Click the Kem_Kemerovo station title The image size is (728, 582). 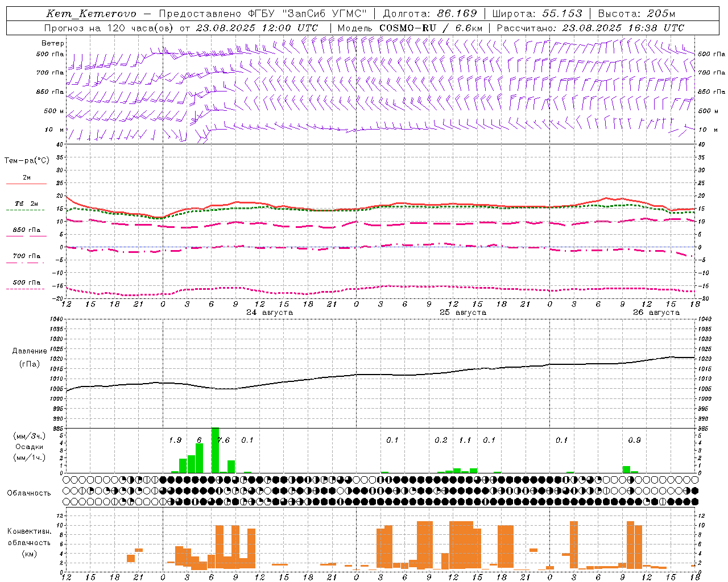click(x=91, y=14)
